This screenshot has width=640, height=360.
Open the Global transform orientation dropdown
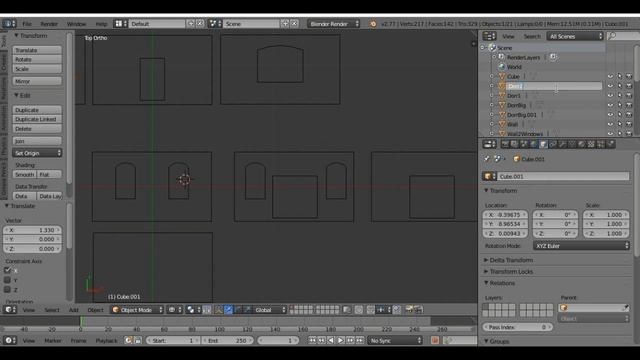pyautogui.click(x=269, y=310)
